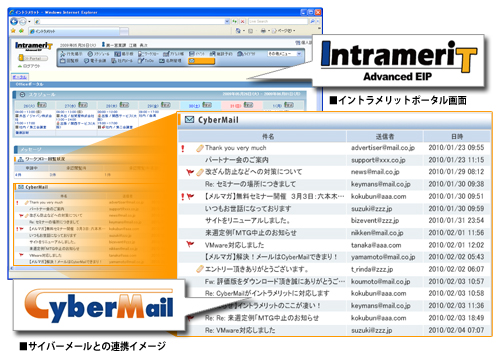Image resolution: width=500 pixels, height=360 pixels.
Task: Select the ポータル tab below the logo
Action: pyautogui.click(x=19, y=77)
